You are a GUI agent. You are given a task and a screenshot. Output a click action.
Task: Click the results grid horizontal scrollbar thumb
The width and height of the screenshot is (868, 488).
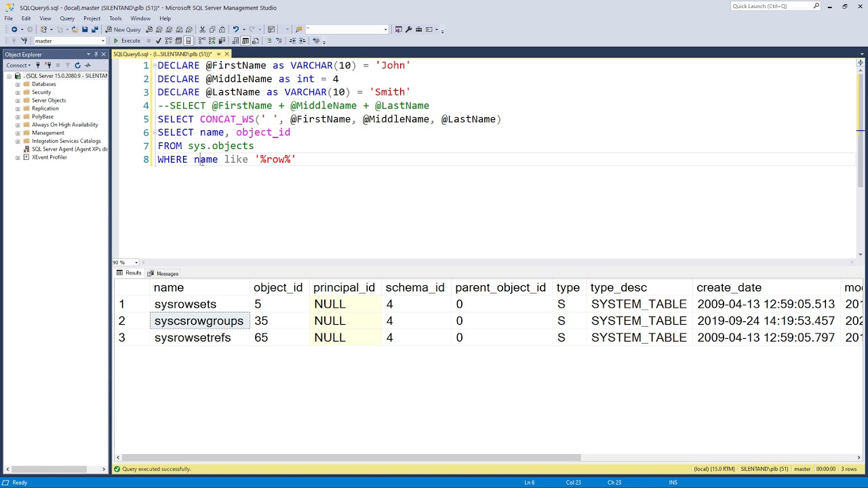coord(352,457)
